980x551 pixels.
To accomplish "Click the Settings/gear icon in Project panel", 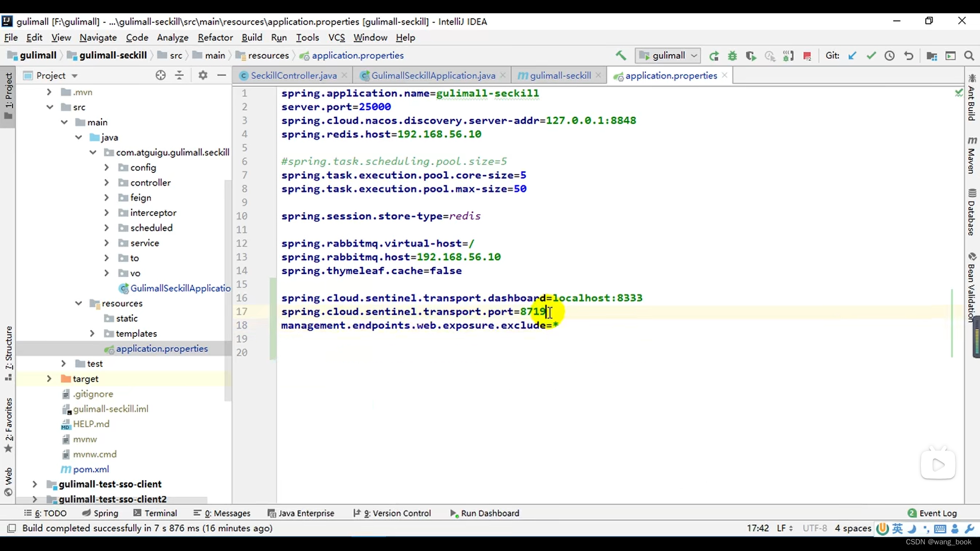I will tap(202, 74).
